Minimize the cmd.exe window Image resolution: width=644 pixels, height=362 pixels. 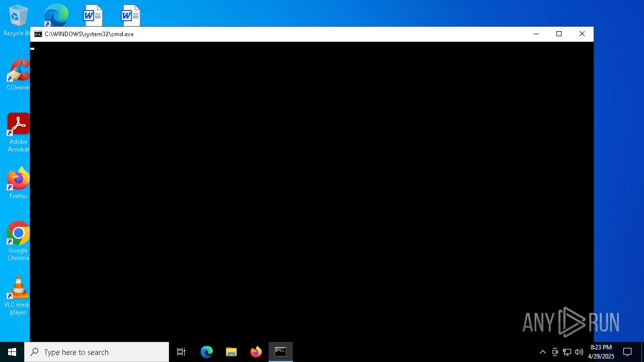536,34
